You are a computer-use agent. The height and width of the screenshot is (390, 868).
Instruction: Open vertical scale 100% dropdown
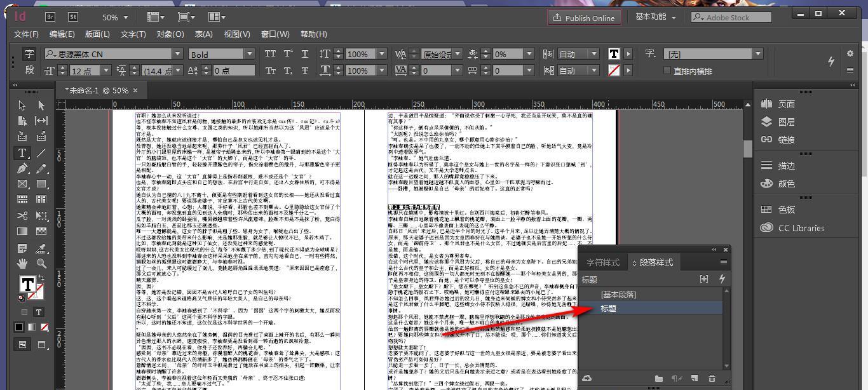click(381, 54)
